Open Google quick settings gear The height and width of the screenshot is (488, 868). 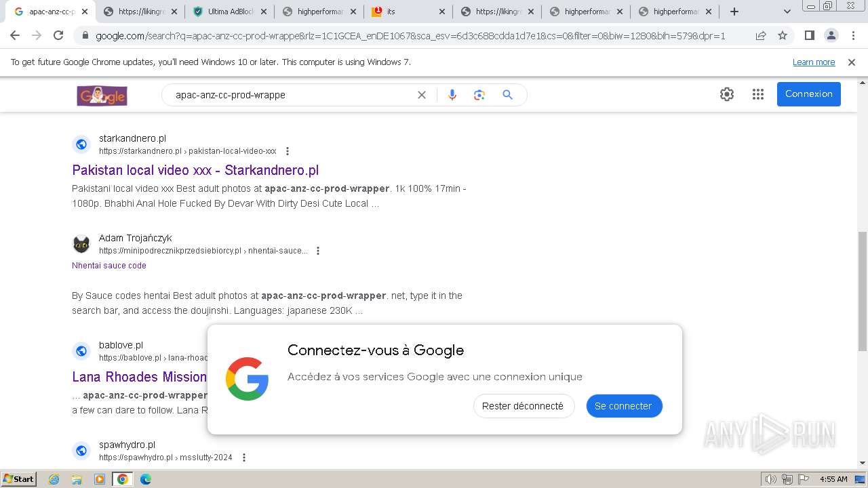pyautogui.click(x=727, y=94)
